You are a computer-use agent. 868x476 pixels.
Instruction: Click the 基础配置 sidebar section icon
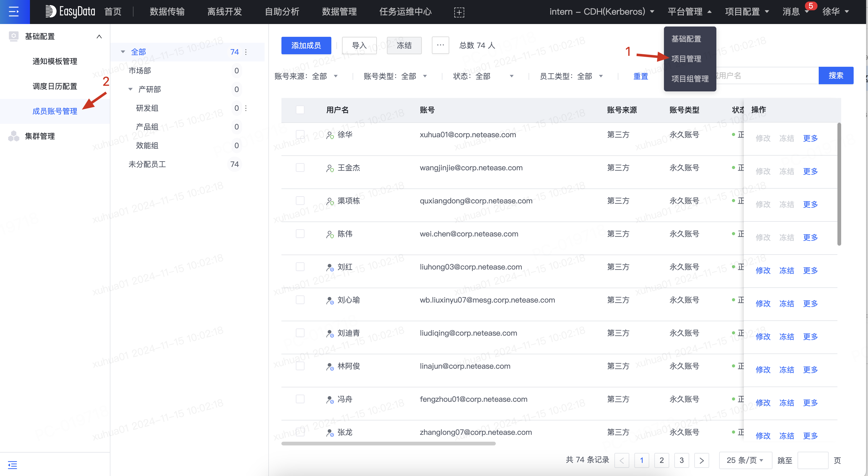tap(14, 36)
